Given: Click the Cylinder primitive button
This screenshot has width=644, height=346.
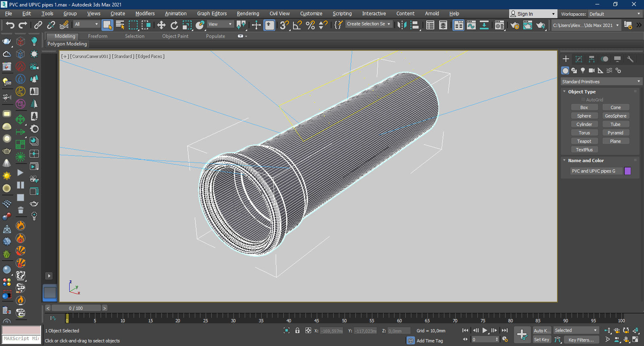Looking at the screenshot, I should (x=584, y=124).
